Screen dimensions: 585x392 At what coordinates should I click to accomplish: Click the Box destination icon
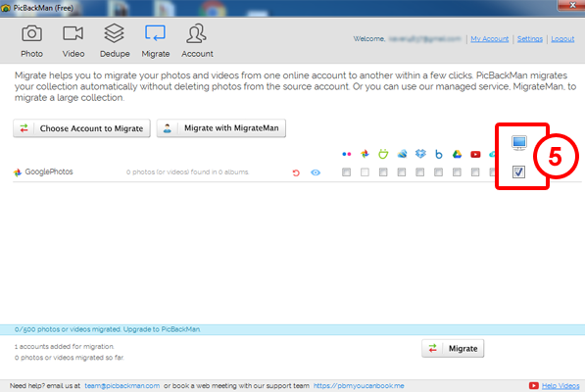click(x=439, y=154)
